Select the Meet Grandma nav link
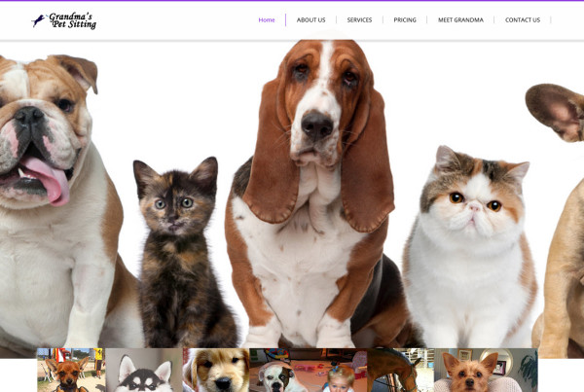 460,19
